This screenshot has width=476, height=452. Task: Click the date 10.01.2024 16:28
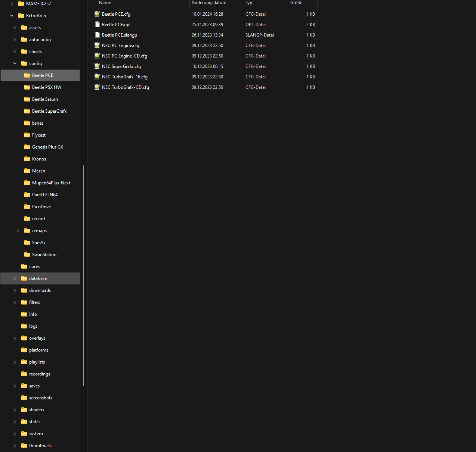tap(207, 14)
